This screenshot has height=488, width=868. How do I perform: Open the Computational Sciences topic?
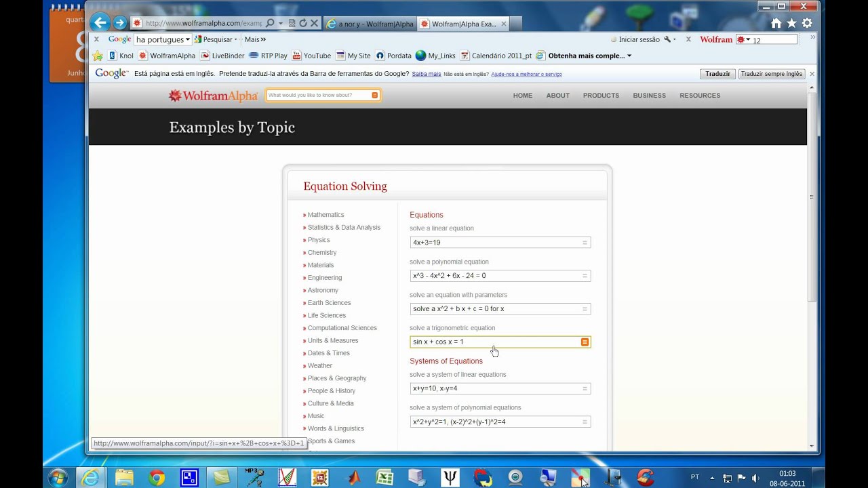(342, 328)
